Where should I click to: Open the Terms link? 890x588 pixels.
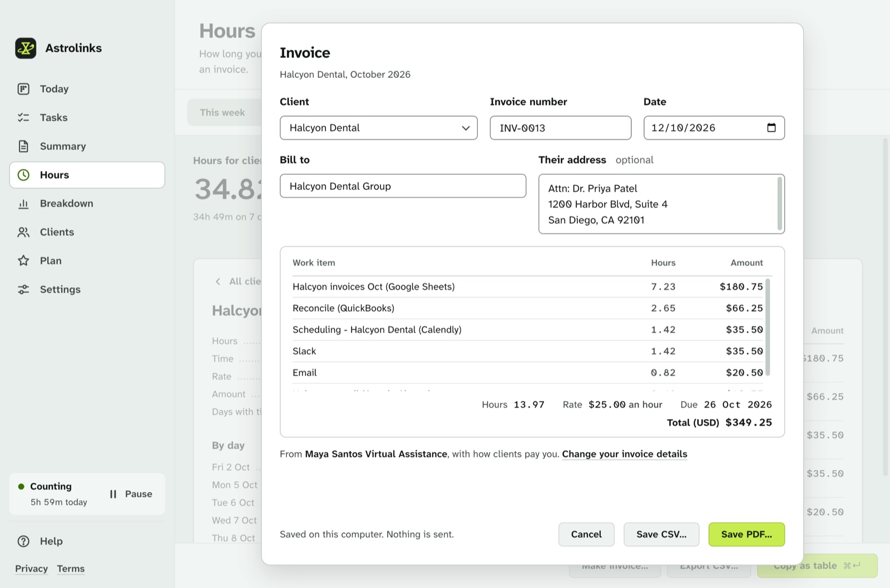[x=71, y=569]
